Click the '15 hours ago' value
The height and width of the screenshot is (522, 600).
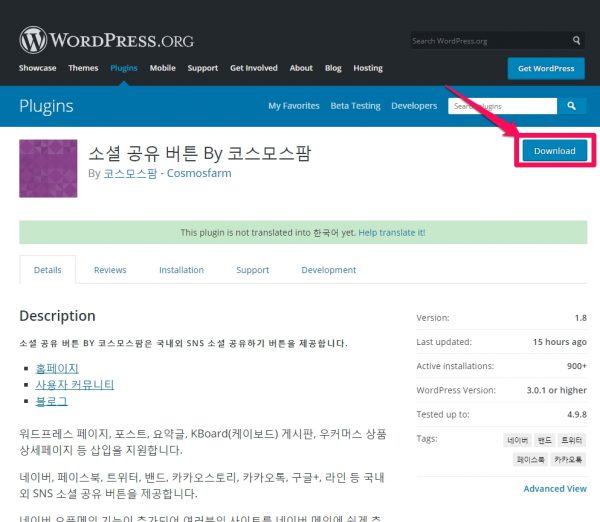point(560,342)
